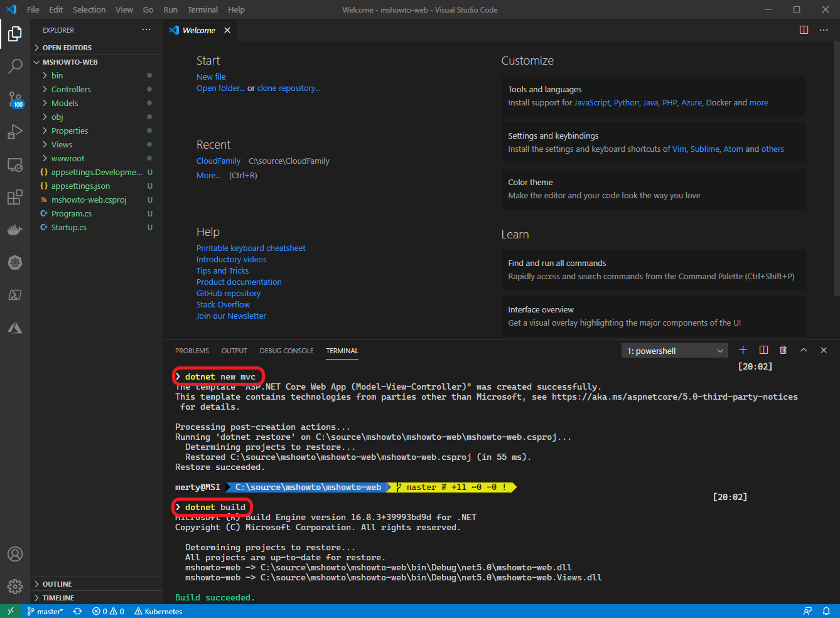840x618 pixels.
Task: Switch to the PROBLEMS tab
Action: pos(192,351)
